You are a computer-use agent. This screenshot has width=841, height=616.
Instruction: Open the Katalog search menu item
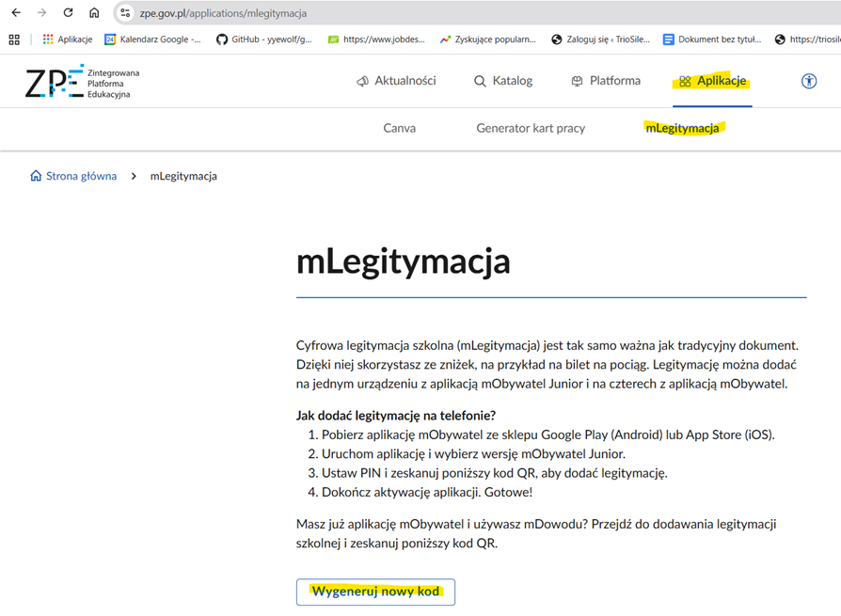(x=503, y=81)
